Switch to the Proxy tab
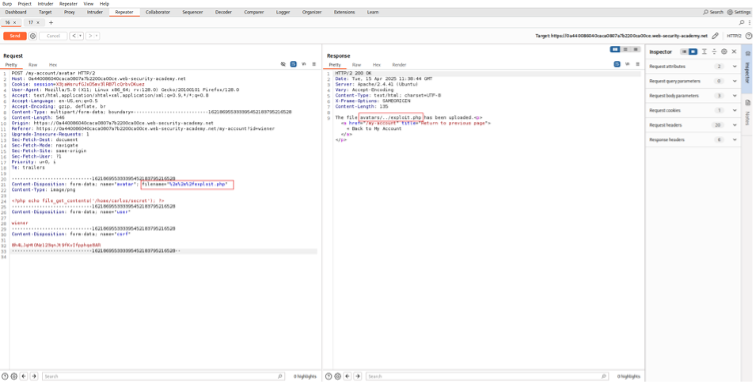Viewport: 755px width, 383px height. (69, 12)
